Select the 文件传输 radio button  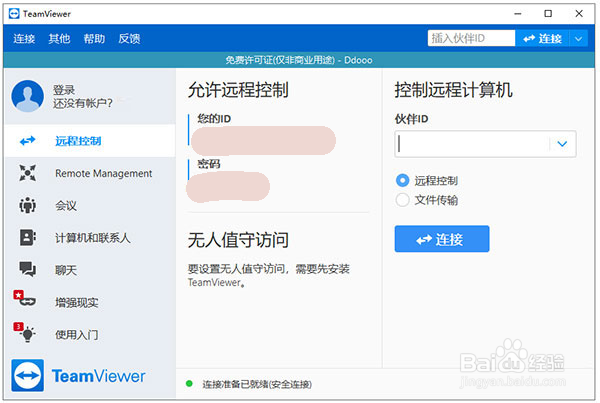pos(402,200)
